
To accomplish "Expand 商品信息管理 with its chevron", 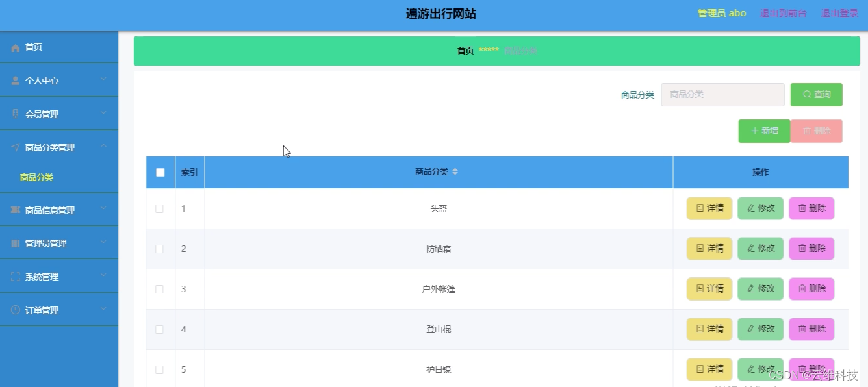I will [104, 209].
